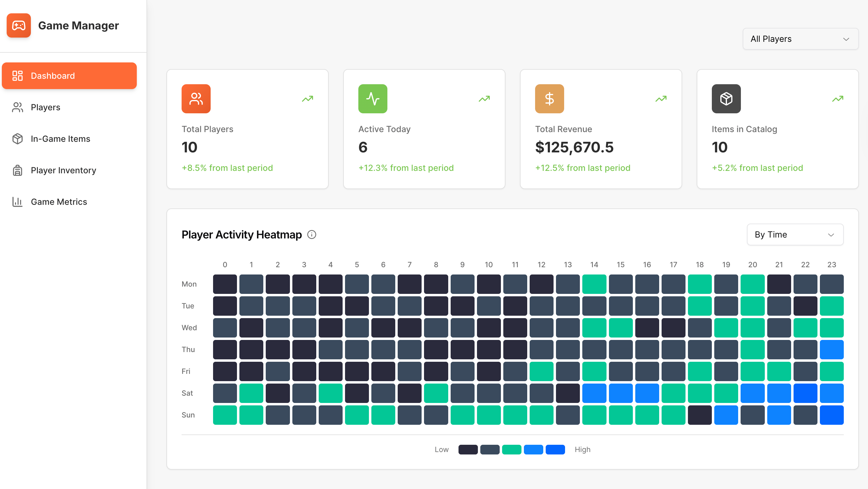Open the All Players filter dropdown

[800, 39]
